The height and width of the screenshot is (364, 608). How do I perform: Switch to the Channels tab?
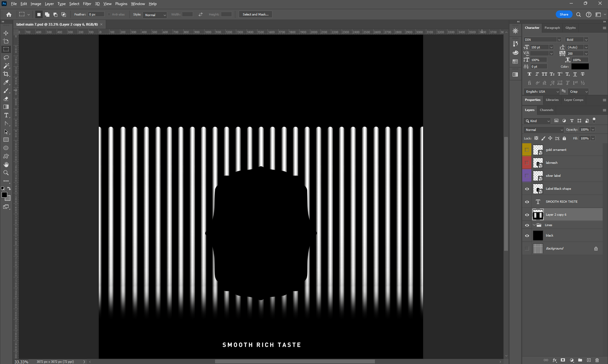pos(546,110)
